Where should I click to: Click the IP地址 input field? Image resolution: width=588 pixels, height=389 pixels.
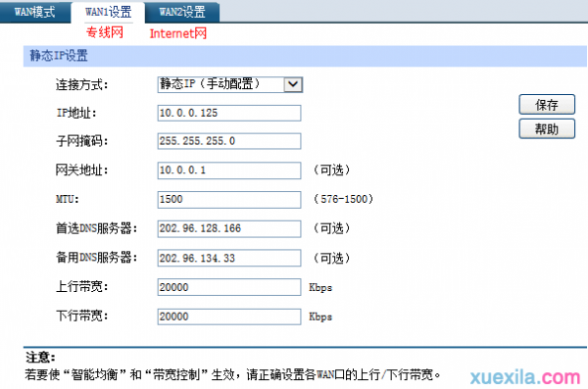(x=229, y=113)
